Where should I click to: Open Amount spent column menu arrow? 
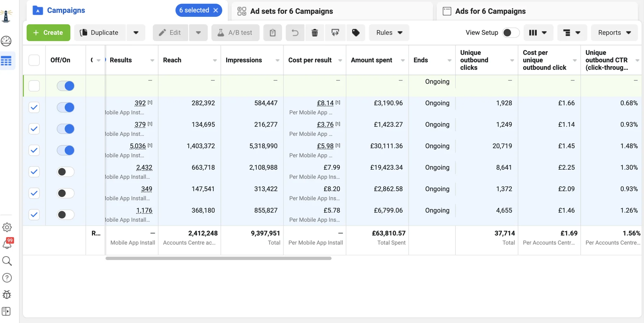[x=403, y=60]
